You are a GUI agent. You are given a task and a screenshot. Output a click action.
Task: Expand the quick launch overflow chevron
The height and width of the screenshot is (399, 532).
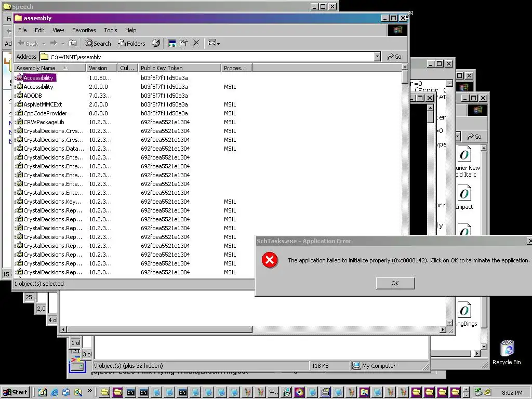(89, 391)
